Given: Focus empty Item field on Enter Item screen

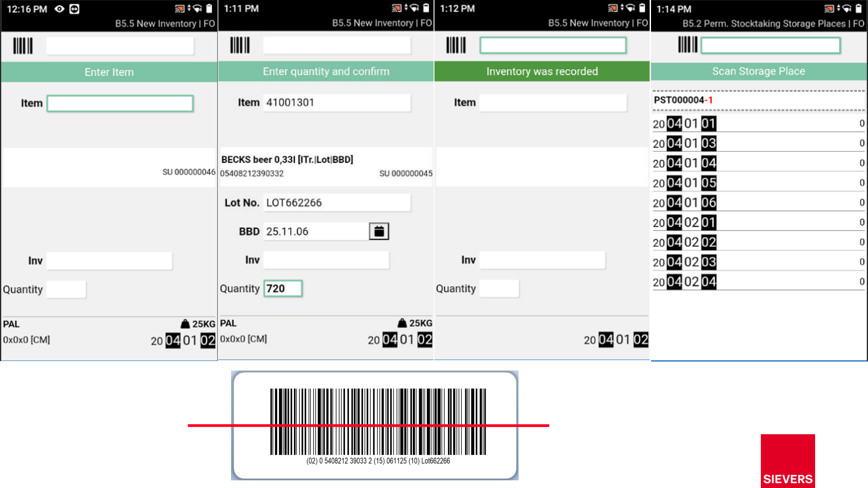Looking at the screenshot, I should 120,103.
